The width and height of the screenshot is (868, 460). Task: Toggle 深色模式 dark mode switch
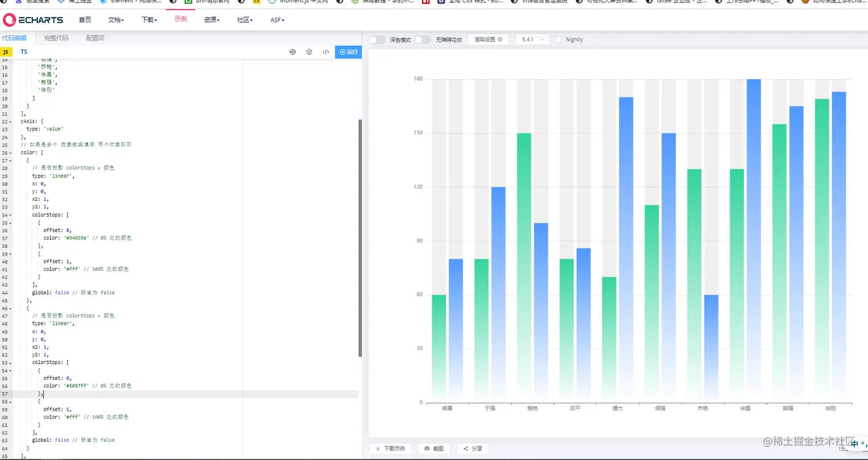coord(377,40)
